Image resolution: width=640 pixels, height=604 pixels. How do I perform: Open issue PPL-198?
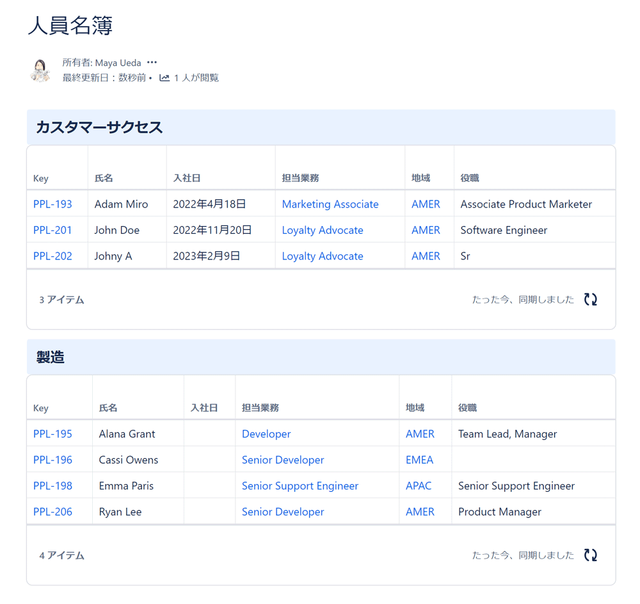pos(53,486)
